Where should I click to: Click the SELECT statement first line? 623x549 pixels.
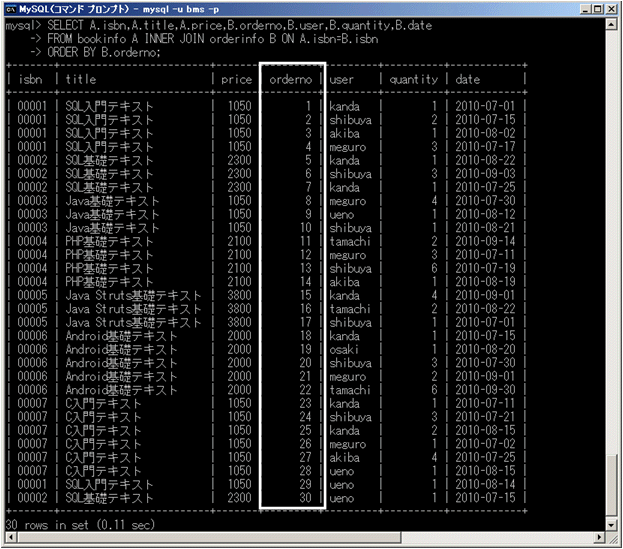pos(240,25)
